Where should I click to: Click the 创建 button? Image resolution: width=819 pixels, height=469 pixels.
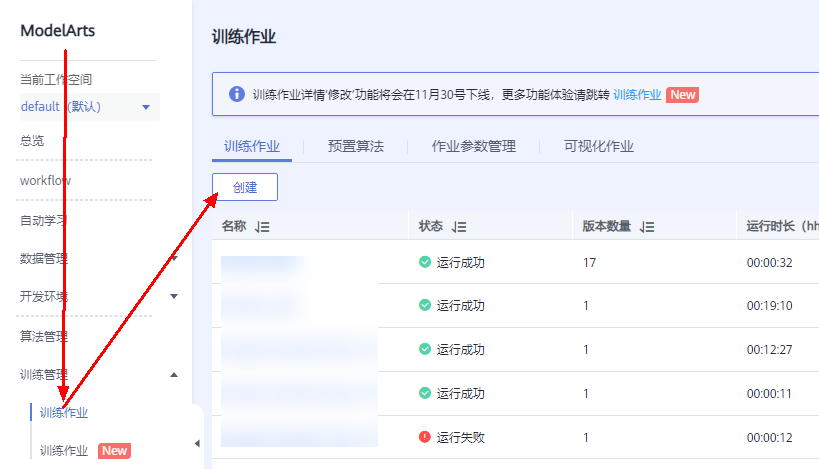pyautogui.click(x=245, y=187)
